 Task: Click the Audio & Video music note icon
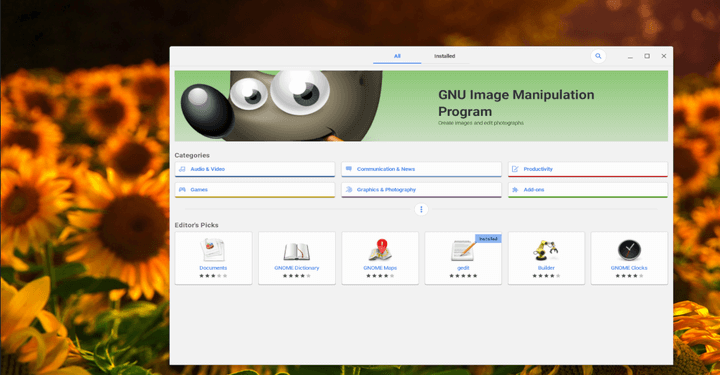click(x=182, y=169)
